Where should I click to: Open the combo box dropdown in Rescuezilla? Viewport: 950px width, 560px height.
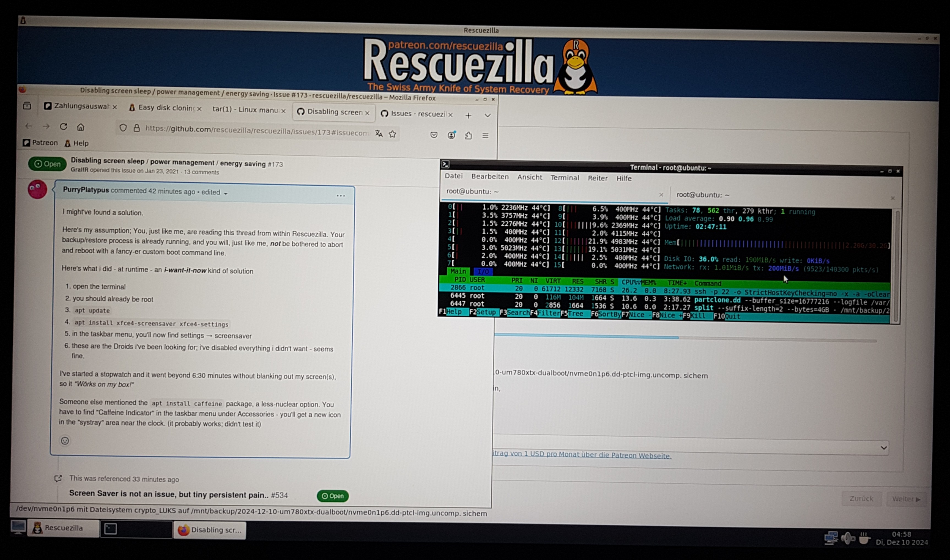884,448
